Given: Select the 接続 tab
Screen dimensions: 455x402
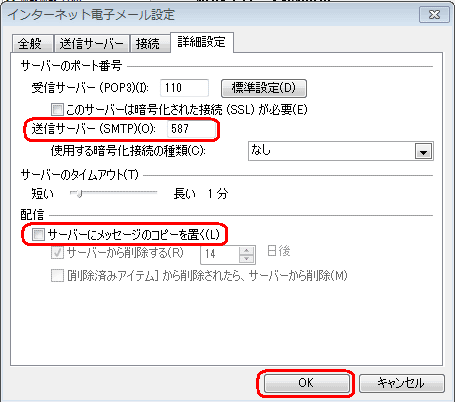Looking at the screenshot, I should (150, 44).
